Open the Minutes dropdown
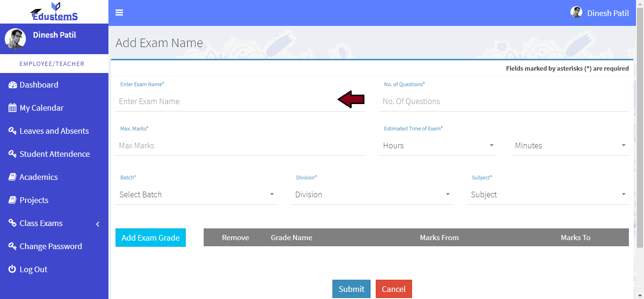The image size is (644, 299). (570, 145)
